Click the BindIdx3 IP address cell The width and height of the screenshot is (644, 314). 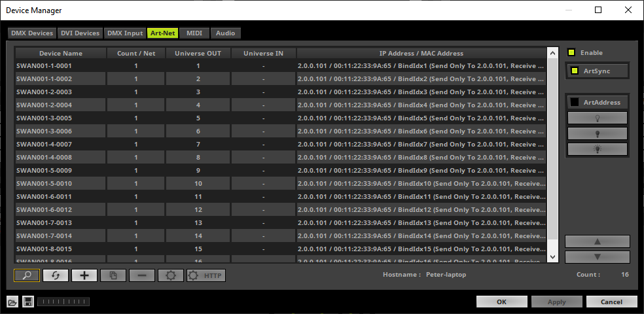[x=421, y=92]
